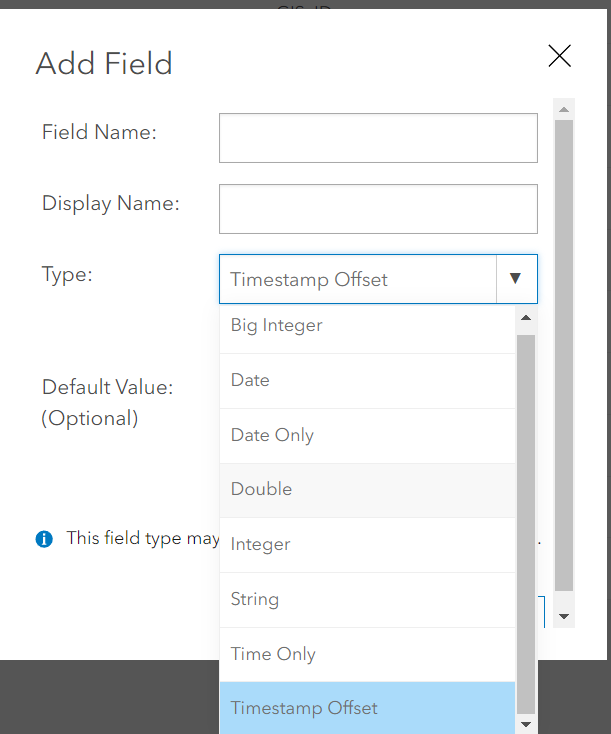Click the dropdown list scrollbar thumb
Viewport: 611px width, 734px height.
pyautogui.click(x=526, y=520)
